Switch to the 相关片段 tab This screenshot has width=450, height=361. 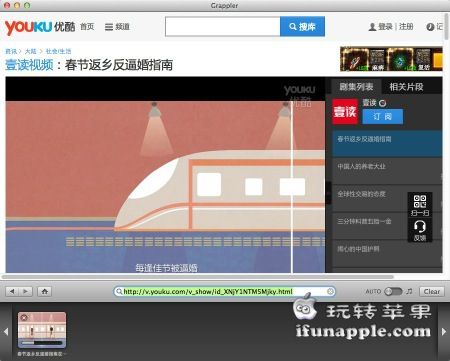click(406, 87)
